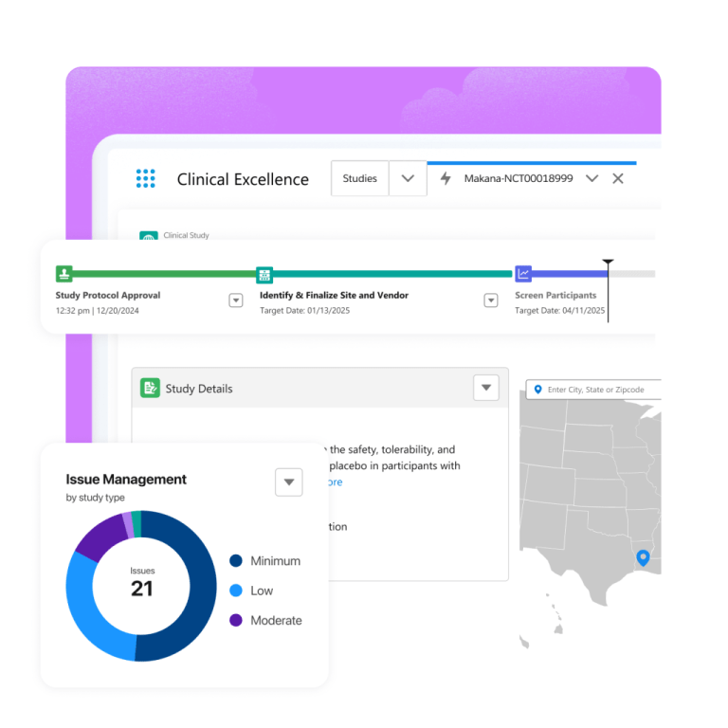Click the blue map location pin marker

643,557
